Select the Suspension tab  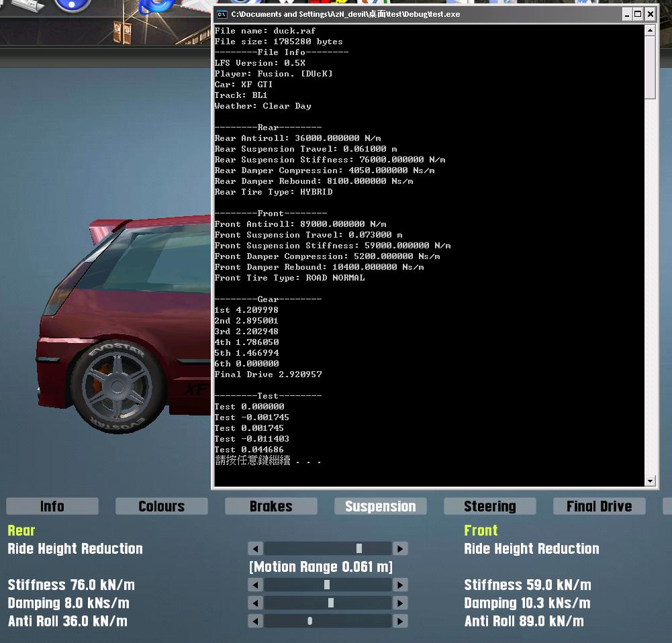(x=381, y=506)
